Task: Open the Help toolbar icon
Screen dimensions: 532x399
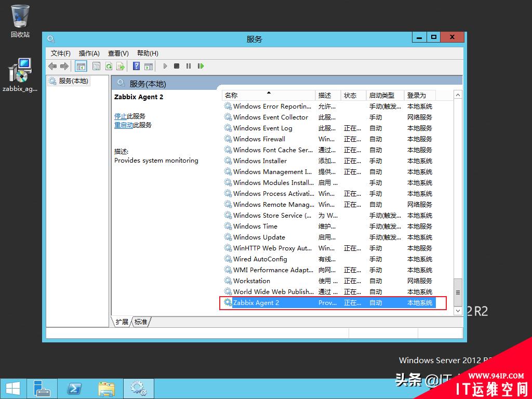Action: click(x=136, y=66)
